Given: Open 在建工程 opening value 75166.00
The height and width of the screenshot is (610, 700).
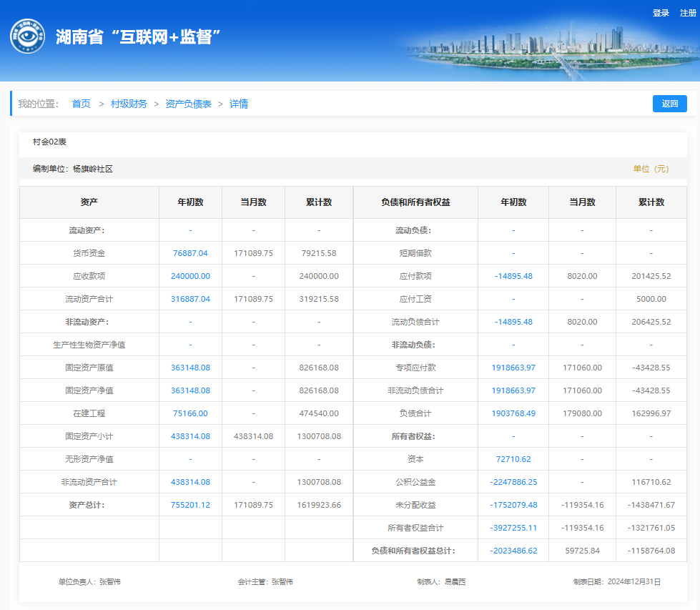Looking at the screenshot, I should coord(190,413).
